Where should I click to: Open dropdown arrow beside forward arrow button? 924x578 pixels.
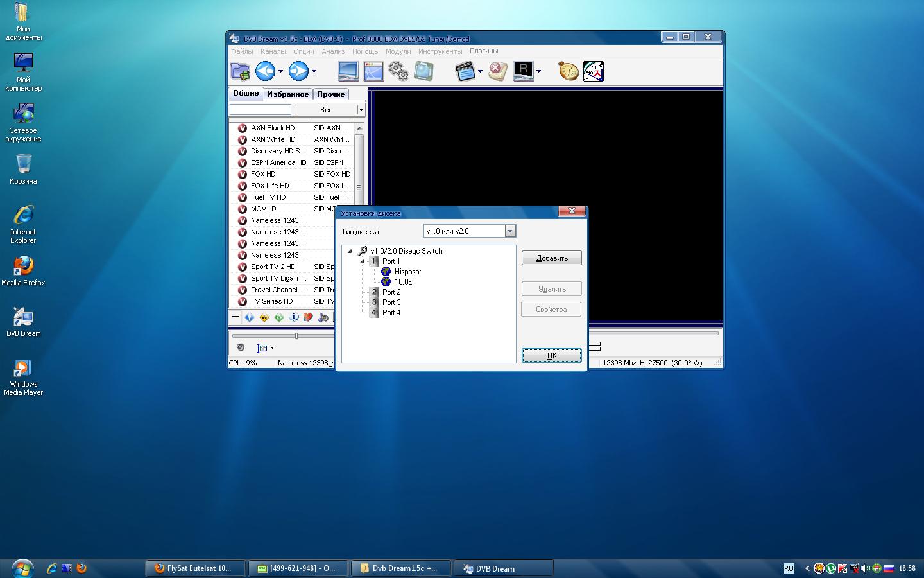point(314,72)
